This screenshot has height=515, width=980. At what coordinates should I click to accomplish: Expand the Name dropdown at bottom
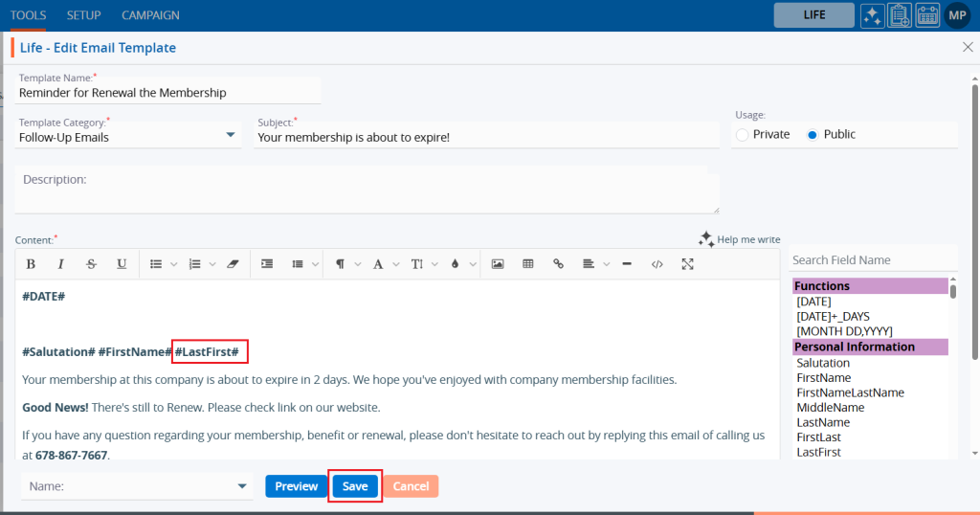click(x=241, y=486)
